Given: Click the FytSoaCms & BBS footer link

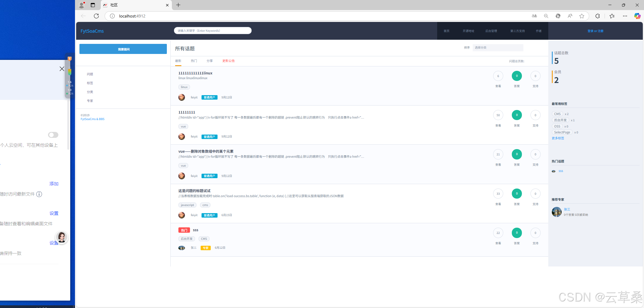Looking at the screenshot, I should [92, 119].
